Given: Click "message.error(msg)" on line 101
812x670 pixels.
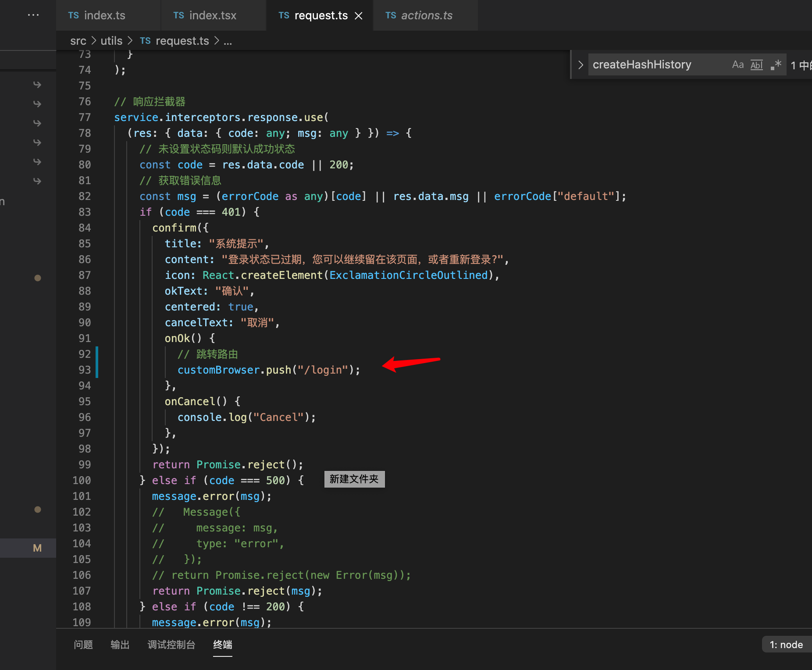Looking at the screenshot, I should click(x=209, y=496).
